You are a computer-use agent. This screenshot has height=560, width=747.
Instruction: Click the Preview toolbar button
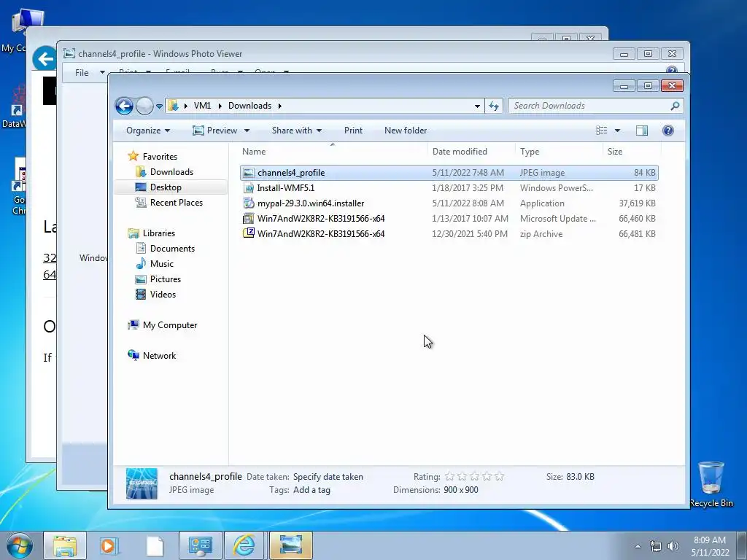(x=215, y=131)
